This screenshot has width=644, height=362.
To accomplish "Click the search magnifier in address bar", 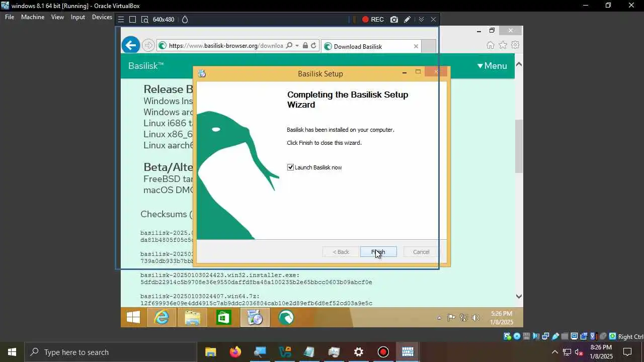I will tap(289, 46).
